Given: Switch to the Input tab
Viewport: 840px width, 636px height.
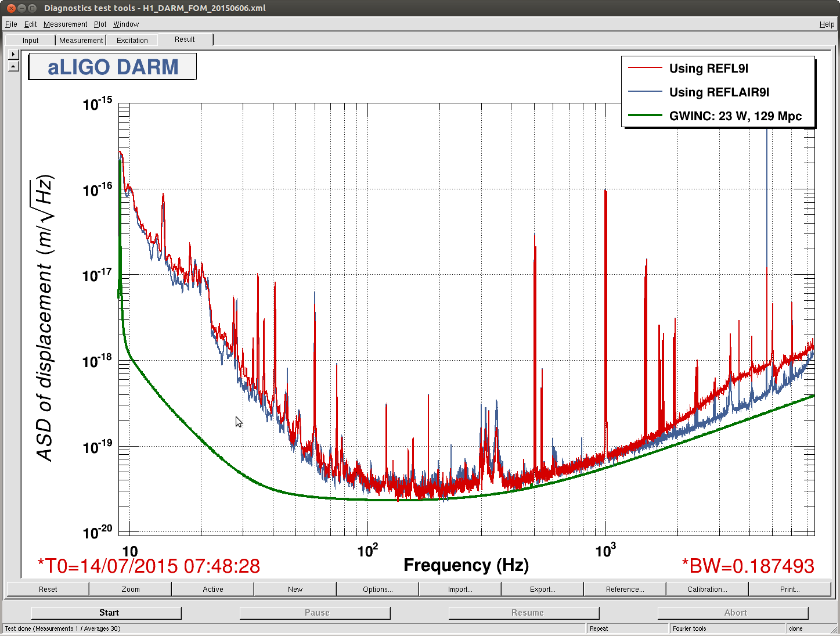Looking at the screenshot, I should point(30,40).
